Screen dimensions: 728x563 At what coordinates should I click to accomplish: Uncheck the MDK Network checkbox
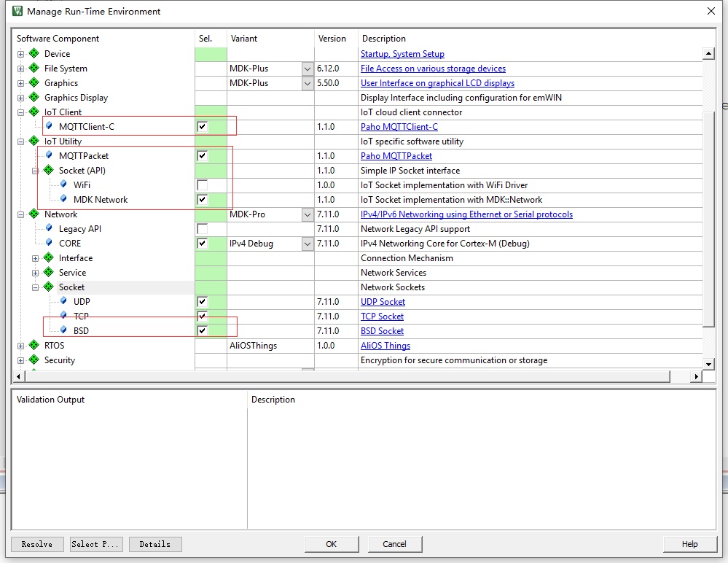(202, 200)
